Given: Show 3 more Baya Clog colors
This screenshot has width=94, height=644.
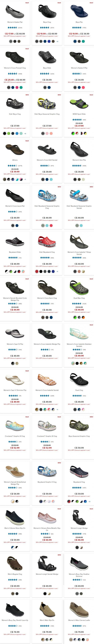Looking at the screenshot, I should point(57,41).
